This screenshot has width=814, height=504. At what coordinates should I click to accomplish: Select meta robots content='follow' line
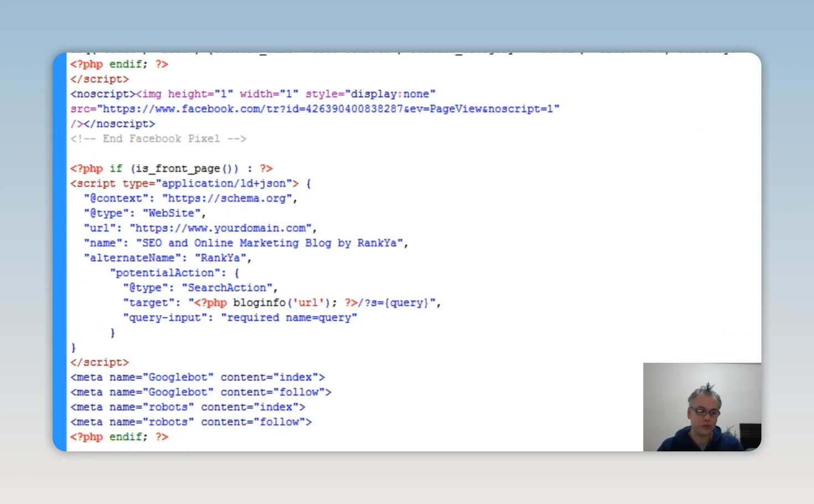point(191,423)
